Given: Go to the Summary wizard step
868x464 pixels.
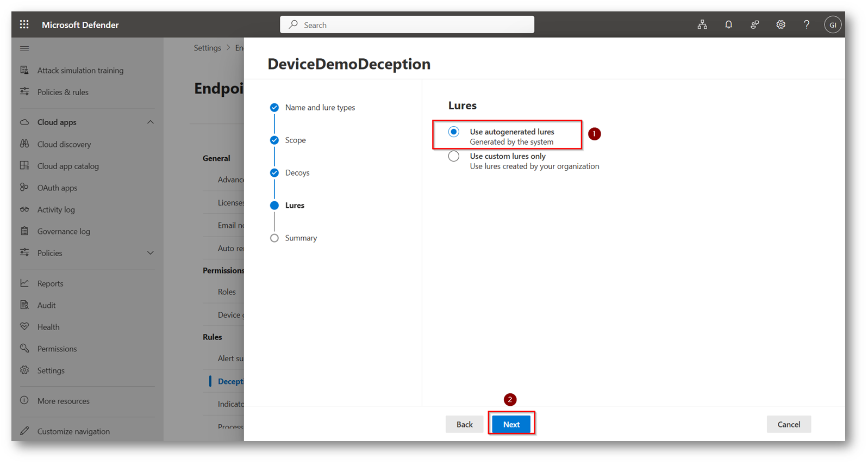Looking at the screenshot, I should (x=300, y=238).
